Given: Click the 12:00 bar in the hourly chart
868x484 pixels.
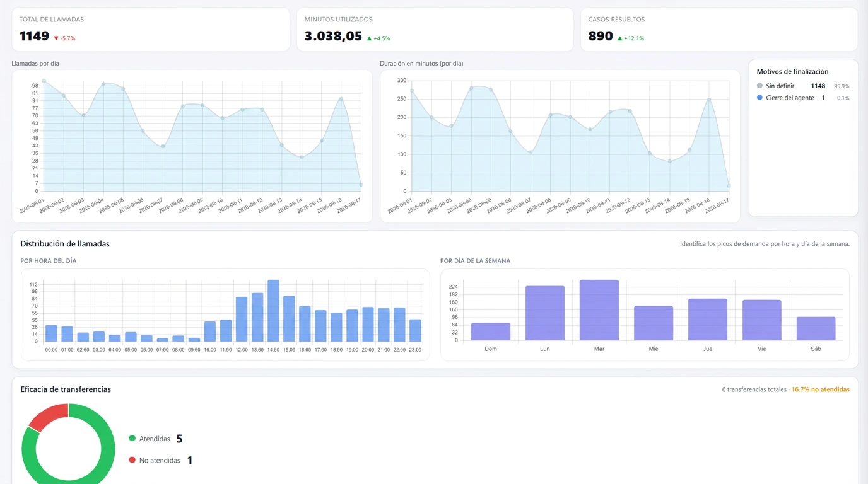Looking at the screenshot, I should 242,319.
